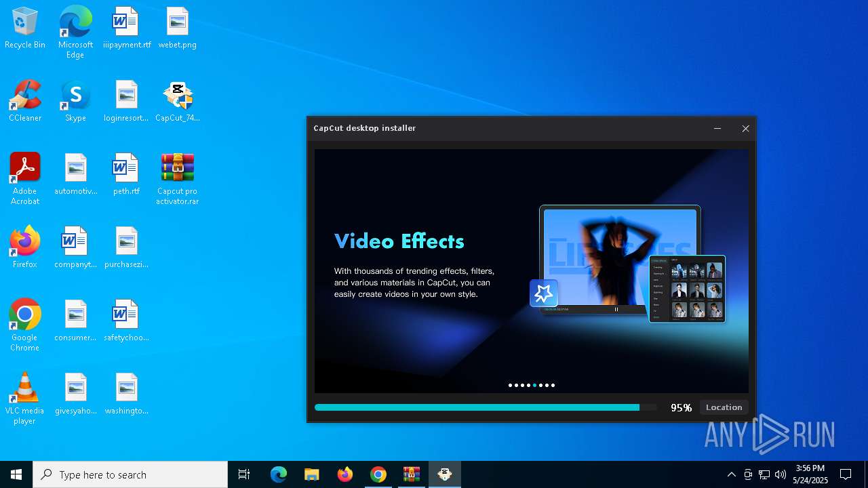
Task: Open the Adobe Acrobat shortcut
Action: [x=25, y=179]
